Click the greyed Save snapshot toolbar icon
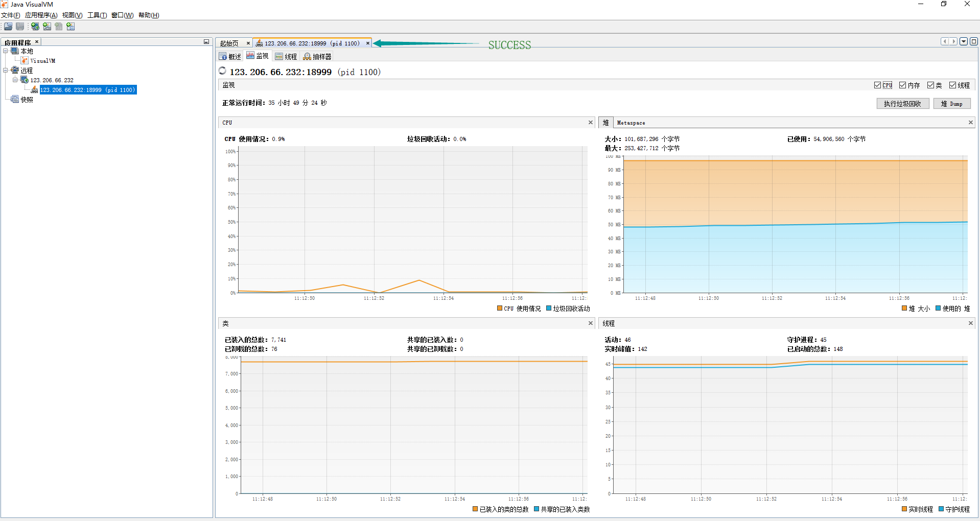Screen dimensions: 980x521 [20, 27]
